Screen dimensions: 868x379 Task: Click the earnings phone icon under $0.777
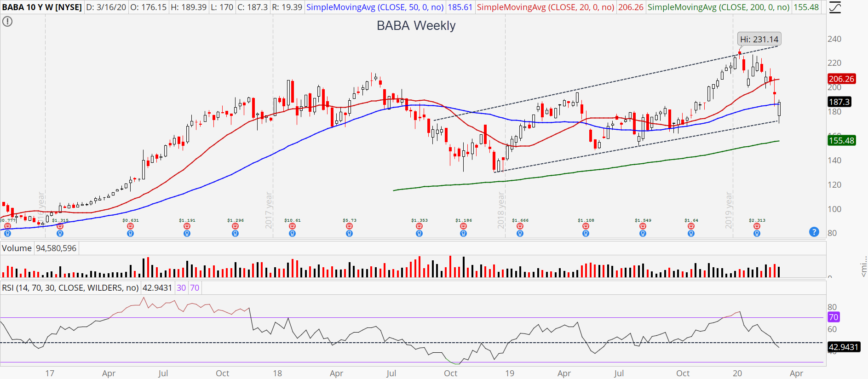tap(7, 226)
